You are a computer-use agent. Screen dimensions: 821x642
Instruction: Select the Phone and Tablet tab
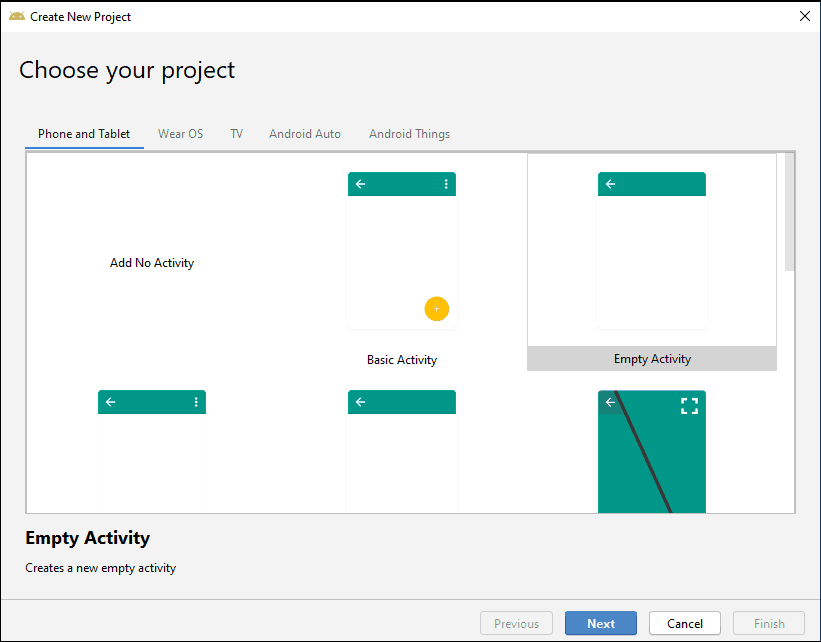[x=84, y=134]
